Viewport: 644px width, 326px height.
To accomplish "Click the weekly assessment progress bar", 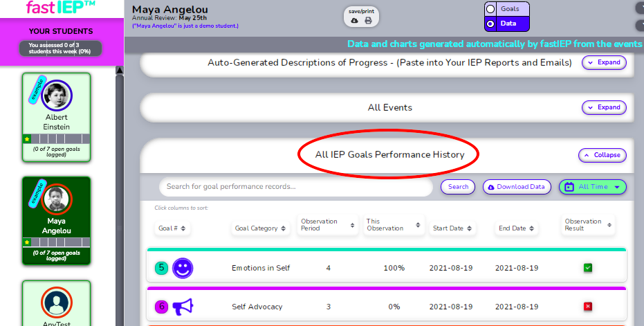I will click(x=60, y=48).
